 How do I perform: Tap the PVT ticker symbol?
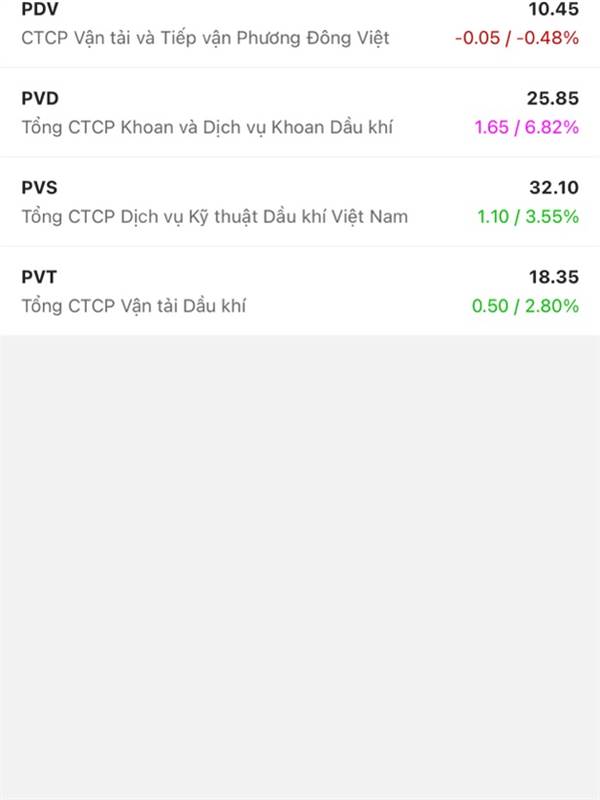[40, 277]
